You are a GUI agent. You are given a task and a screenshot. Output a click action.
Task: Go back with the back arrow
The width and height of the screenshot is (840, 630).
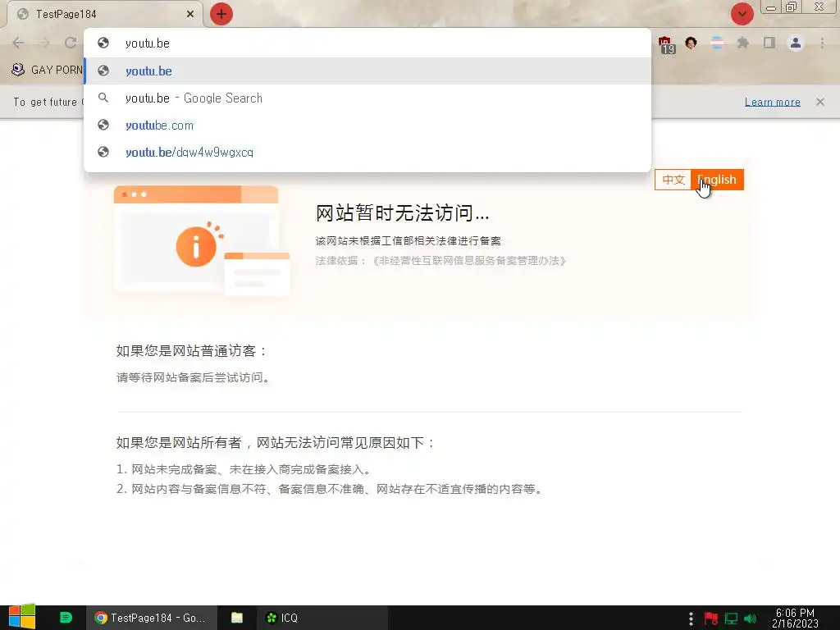pos(18,43)
